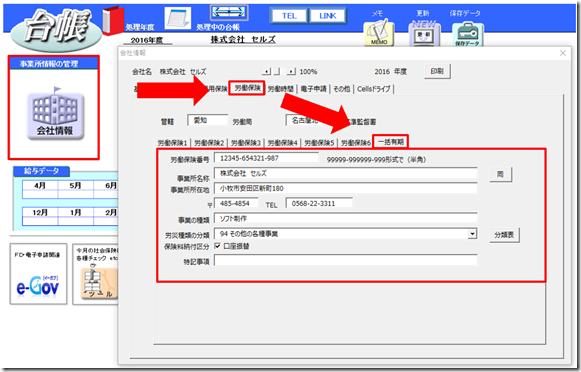Open the 分類表 classification table button
581x372 pixels.
(504, 235)
